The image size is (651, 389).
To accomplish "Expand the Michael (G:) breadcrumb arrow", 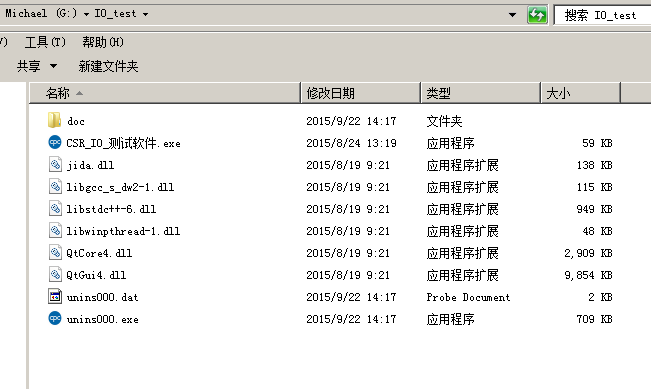I will click(x=86, y=14).
